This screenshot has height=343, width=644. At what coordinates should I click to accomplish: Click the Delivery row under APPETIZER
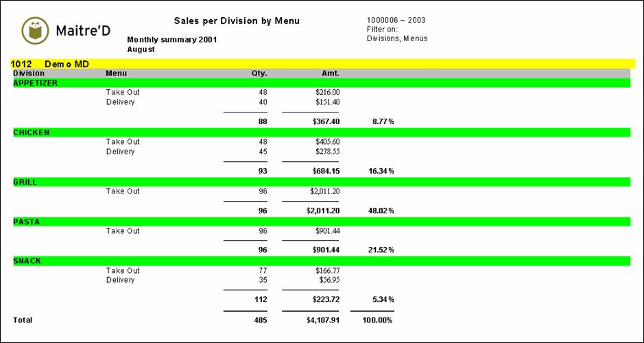coord(120,102)
